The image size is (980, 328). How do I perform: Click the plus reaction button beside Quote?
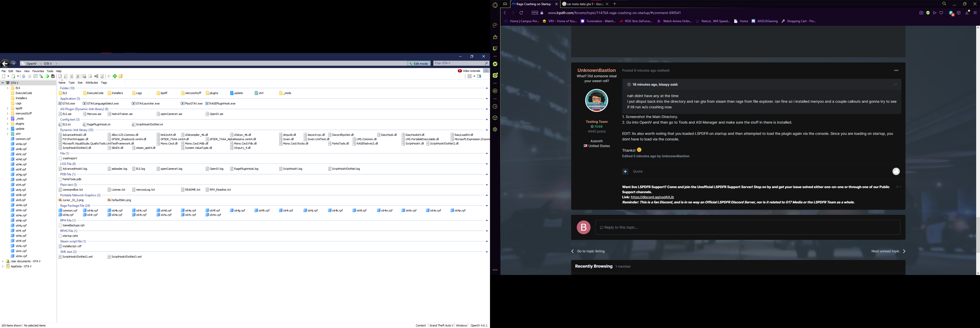pyautogui.click(x=625, y=172)
